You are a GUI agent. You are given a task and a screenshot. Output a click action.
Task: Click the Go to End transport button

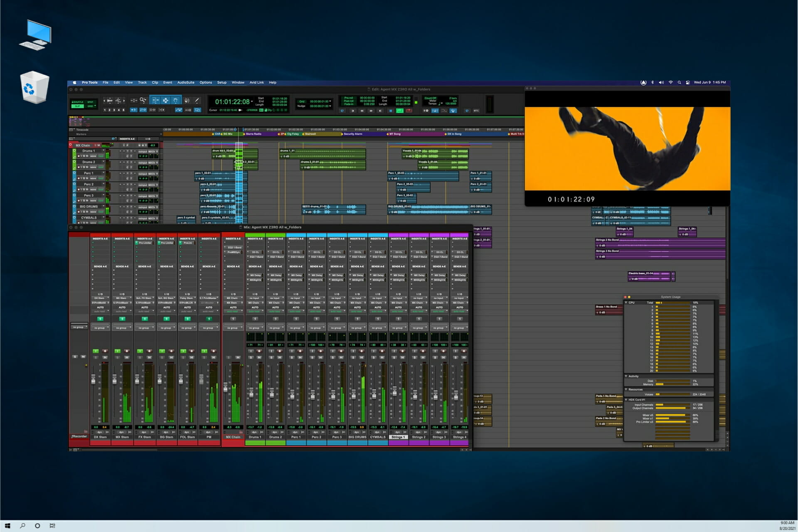pyautogui.click(x=380, y=111)
